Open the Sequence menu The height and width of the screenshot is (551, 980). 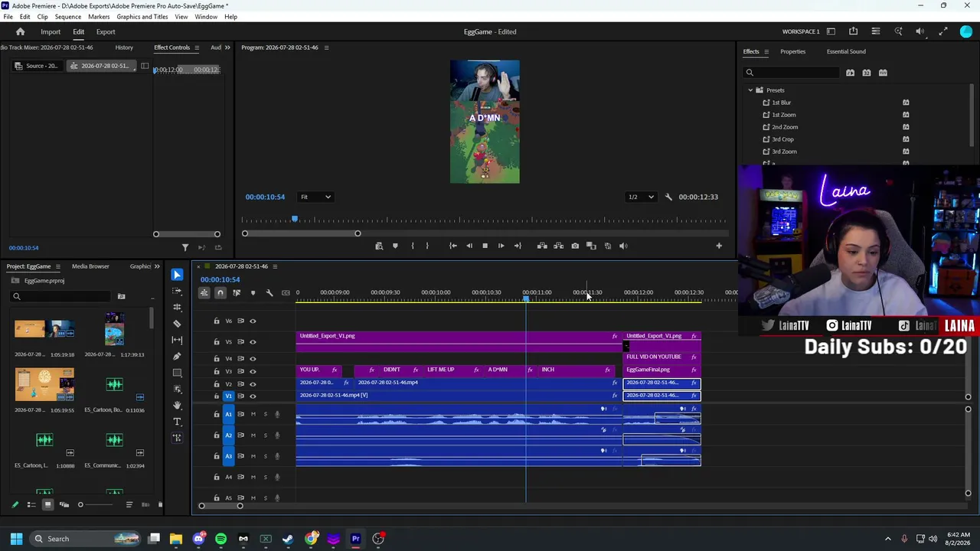68,17
